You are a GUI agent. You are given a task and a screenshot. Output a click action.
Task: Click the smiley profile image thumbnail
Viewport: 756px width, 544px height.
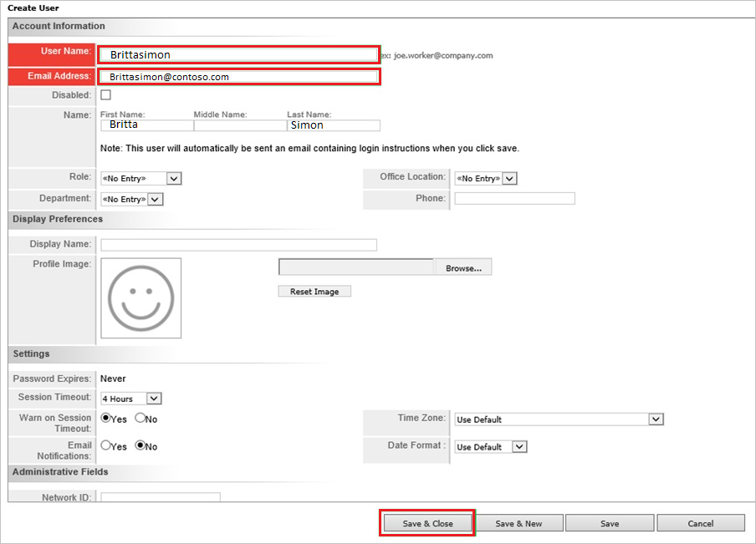pyautogui.click(x=140, y=298)
